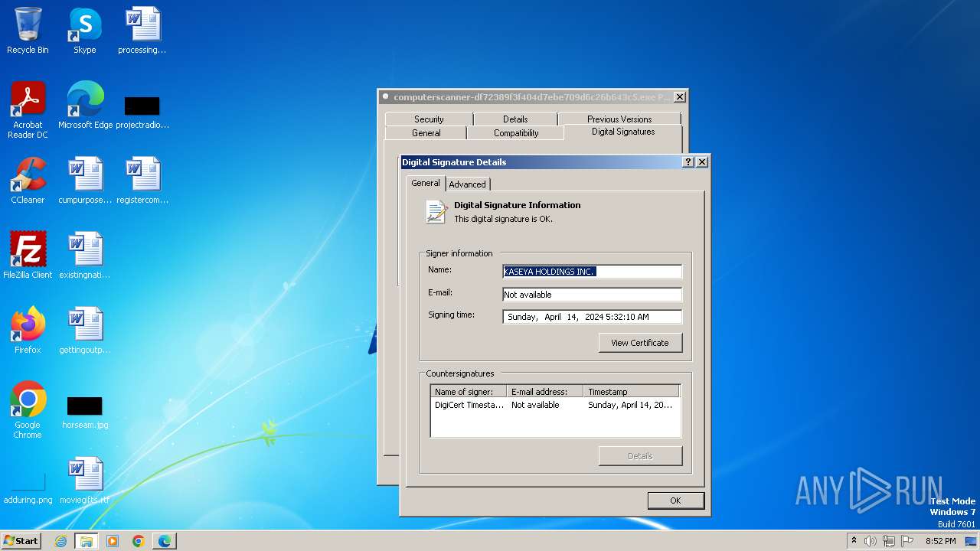The image size is (980, 551).
Task: Click the signer Name field
Action: (x=592, y=272)
